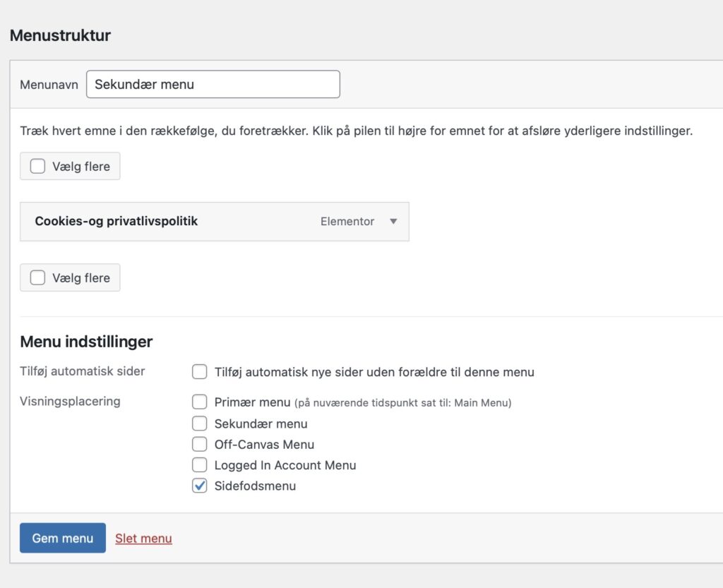Click the Elementor label on menu item
Image resolution: width=723 pixels, height=588 pixels.
(x=347, y=221)
